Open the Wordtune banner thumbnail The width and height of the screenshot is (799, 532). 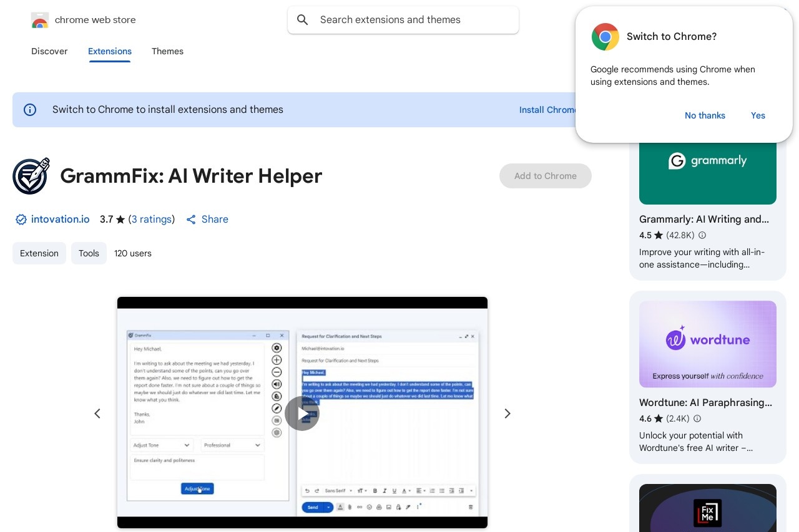708,344
